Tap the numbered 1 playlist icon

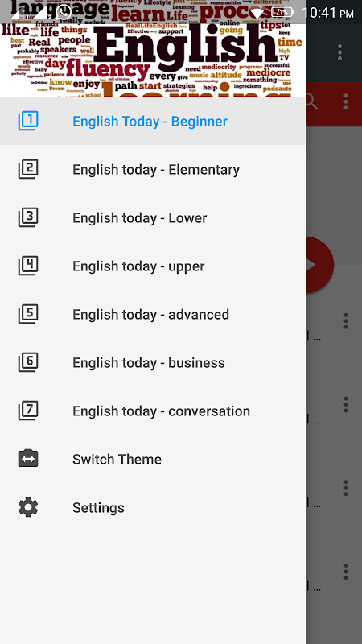28,122
